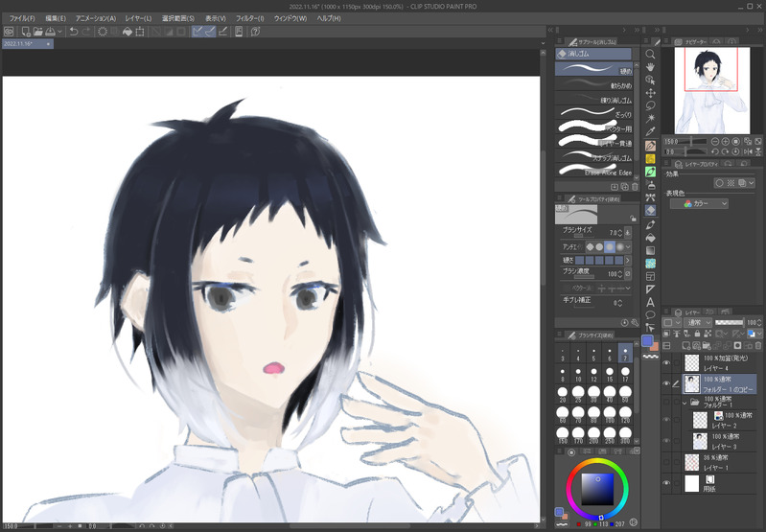Open the レイヤー(L) menu
766x532 pixels.
tap(138, 18)
